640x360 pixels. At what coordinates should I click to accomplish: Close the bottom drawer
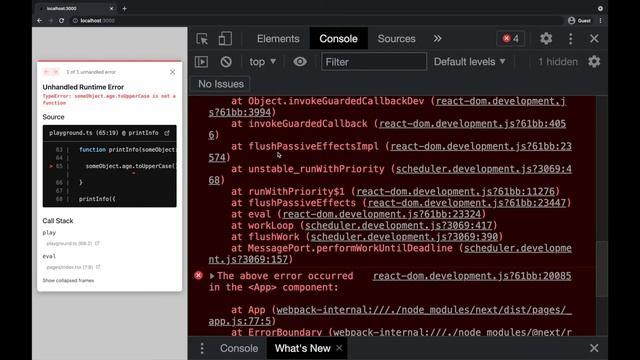coord(594,348)
